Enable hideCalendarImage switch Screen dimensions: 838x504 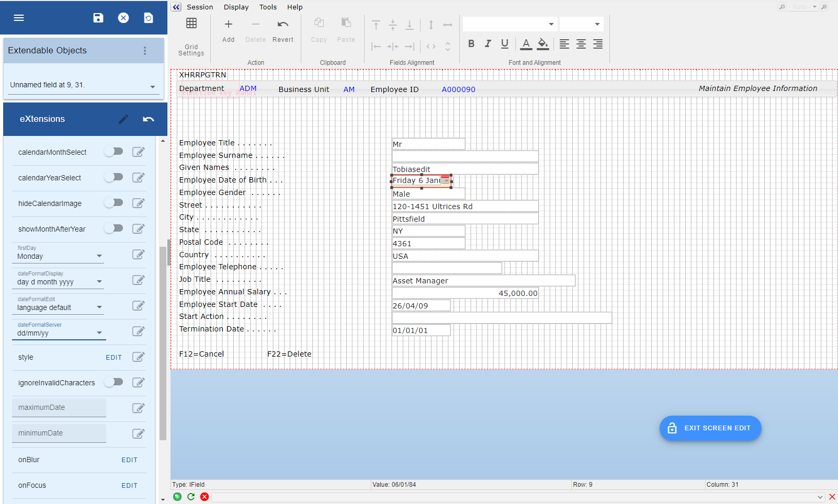114,203
